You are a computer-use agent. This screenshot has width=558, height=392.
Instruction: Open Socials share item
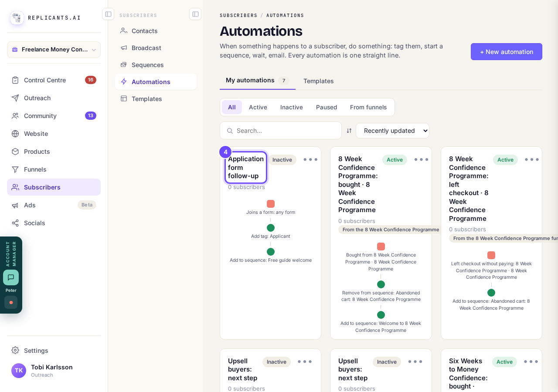(x=54, y=223)
